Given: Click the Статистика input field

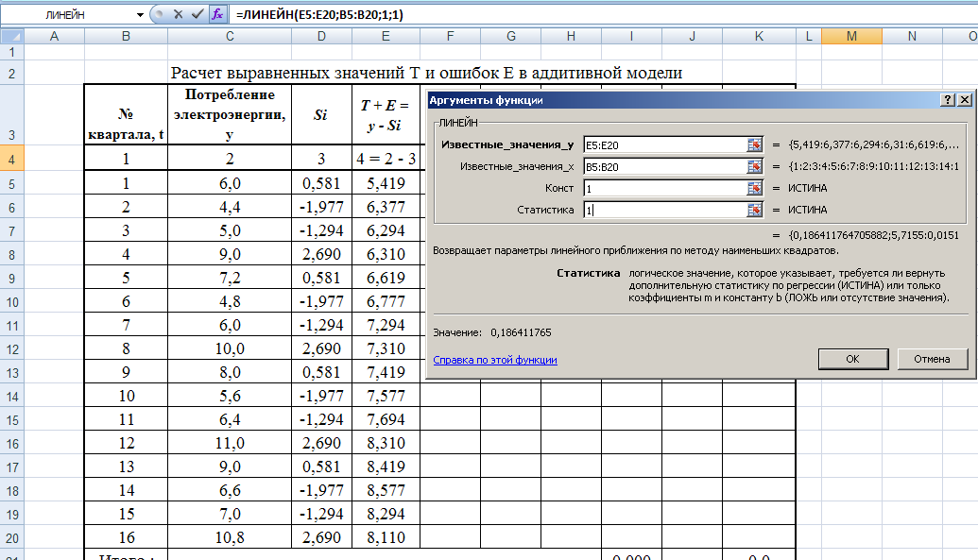Looking at the screenshot, I should point(665,211).
